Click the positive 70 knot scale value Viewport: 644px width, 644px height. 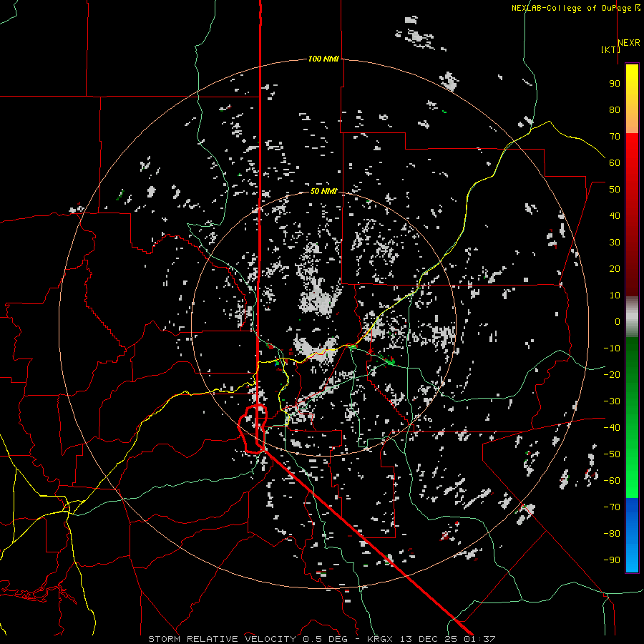tap(615, 137)
